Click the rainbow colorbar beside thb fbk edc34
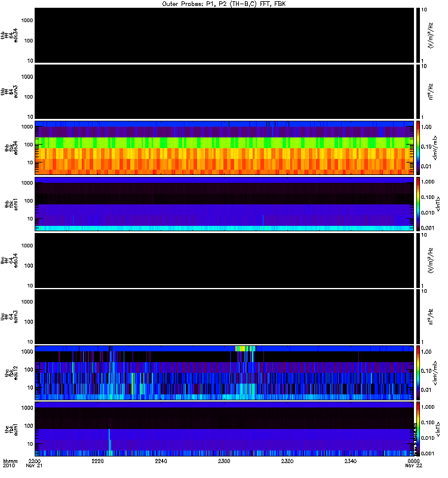Viewport: 448px width, 478px height. pos(419,148)
